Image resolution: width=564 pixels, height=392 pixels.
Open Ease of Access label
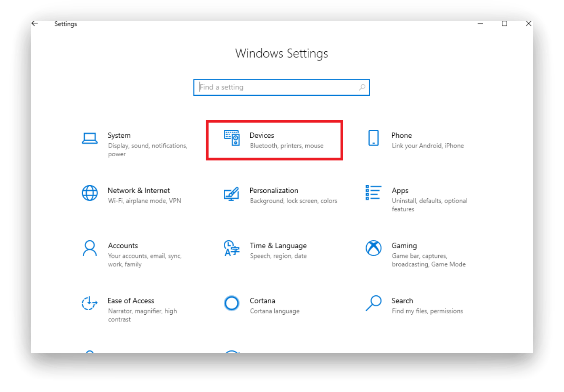click(131, 300)
